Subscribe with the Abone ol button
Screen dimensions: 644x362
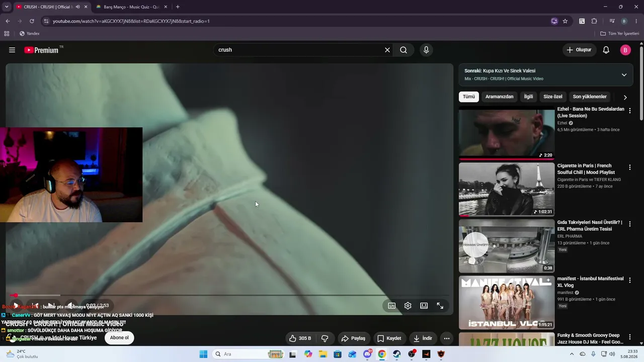[119, 337]
